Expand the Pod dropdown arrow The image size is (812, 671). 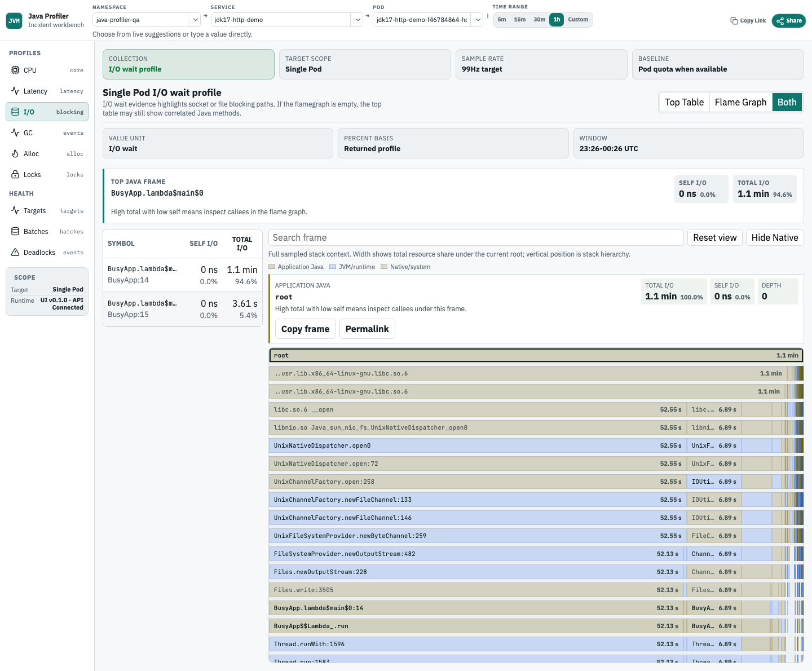tap(478, 20)
